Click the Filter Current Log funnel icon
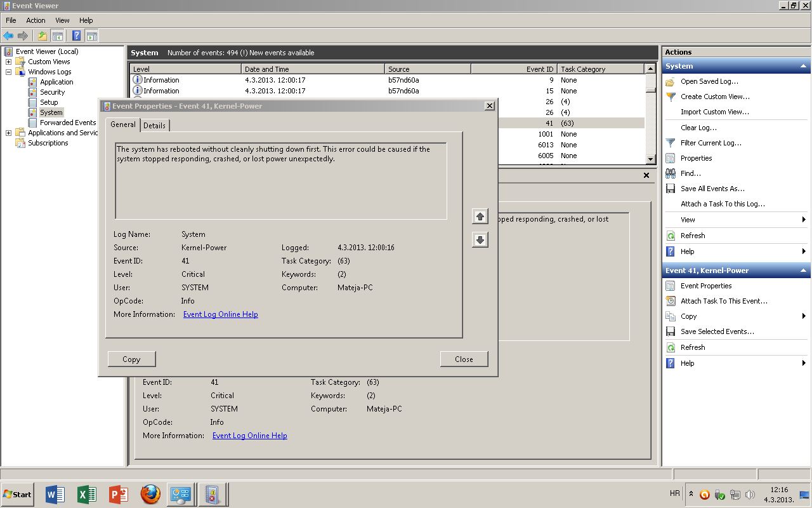The image size is (812, 508). pyautogui.click(x=671, y=143)
